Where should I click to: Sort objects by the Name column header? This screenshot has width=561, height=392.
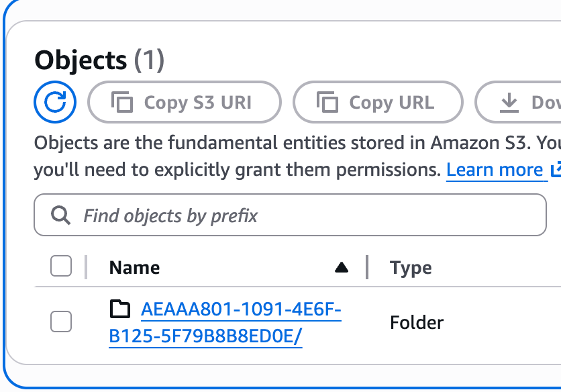[x=135, y=268]
